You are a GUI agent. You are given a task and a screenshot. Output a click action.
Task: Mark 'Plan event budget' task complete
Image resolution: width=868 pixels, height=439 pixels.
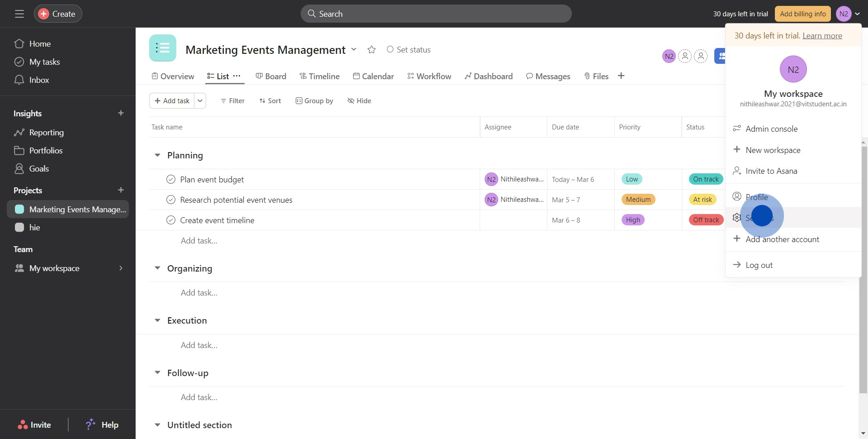tap(171, 180)
